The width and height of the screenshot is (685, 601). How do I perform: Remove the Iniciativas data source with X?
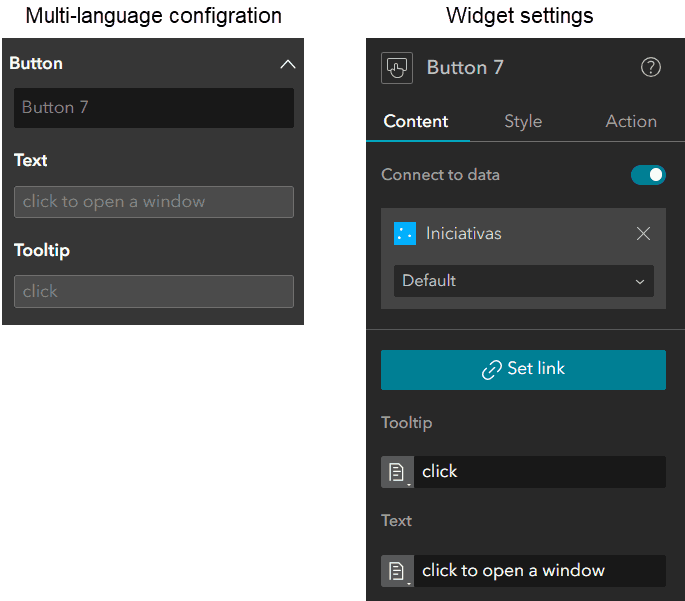point(643,234)
